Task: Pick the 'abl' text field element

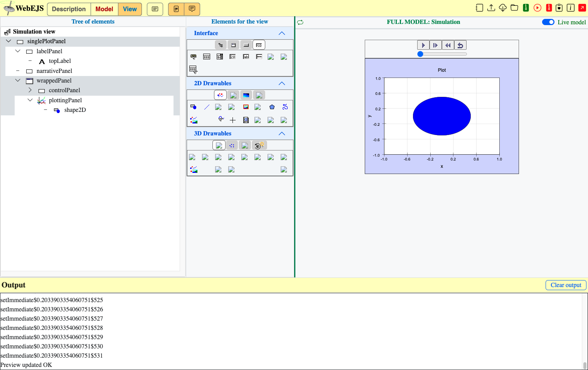Action: [246, 57]
